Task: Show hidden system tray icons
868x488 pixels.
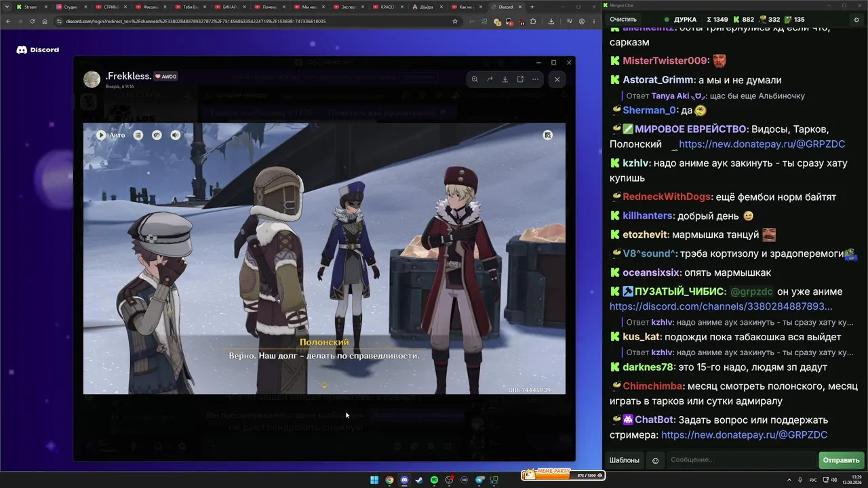Action: (789, 480)
